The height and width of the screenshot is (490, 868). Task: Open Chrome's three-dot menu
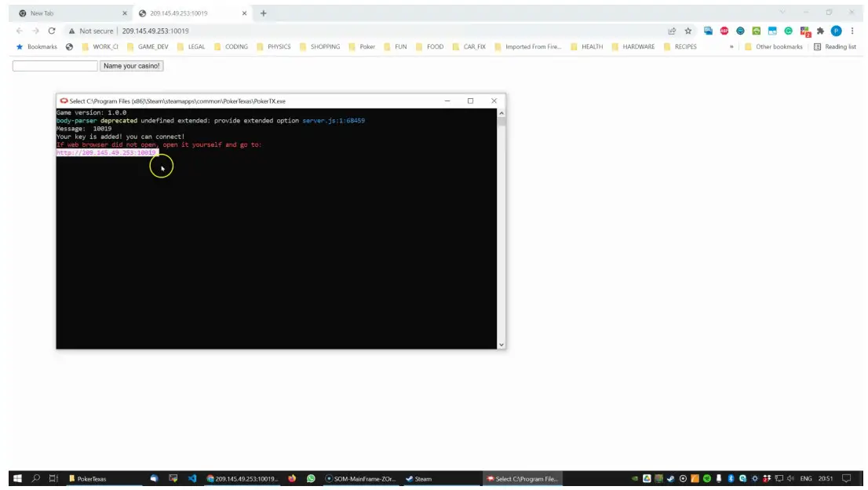852,31
